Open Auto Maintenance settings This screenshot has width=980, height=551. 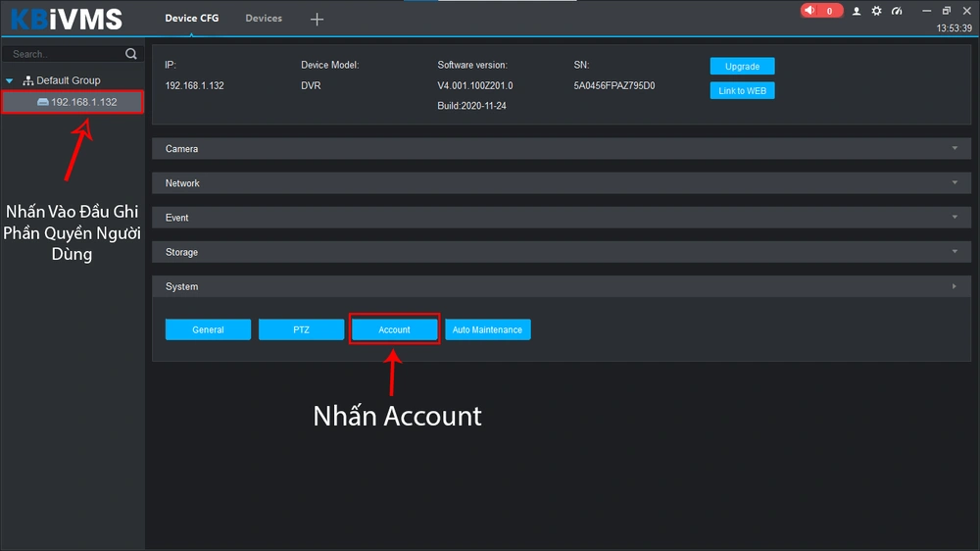pos(487,329)
